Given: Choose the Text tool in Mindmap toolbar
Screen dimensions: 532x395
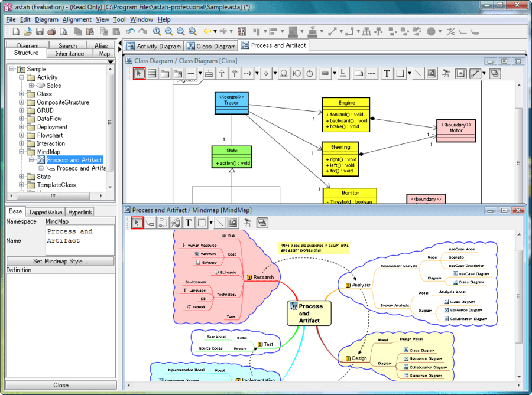Looking at the screenshot, I should [x=189, y=223].
